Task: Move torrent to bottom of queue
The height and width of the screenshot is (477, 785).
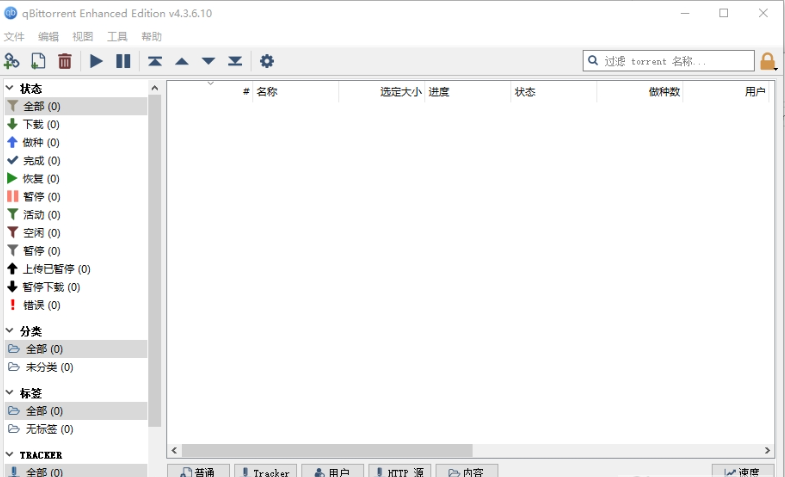Action: click(x=235, y=61)
